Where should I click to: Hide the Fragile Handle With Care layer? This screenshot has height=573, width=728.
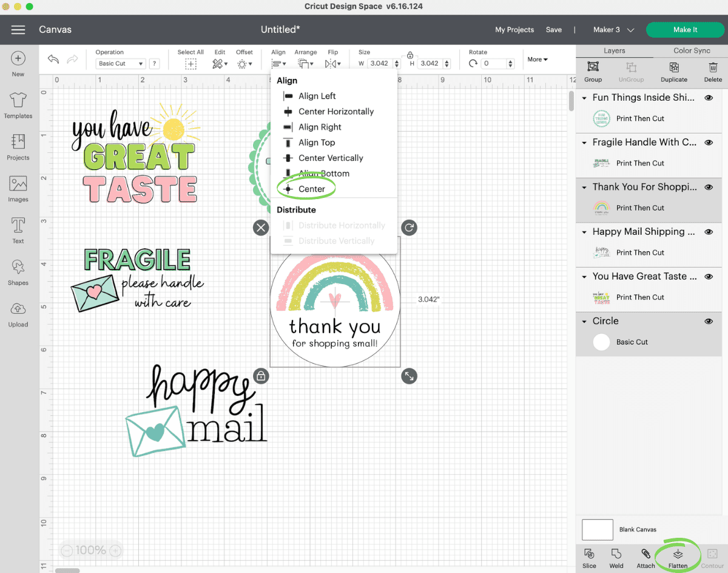[709, 143]
